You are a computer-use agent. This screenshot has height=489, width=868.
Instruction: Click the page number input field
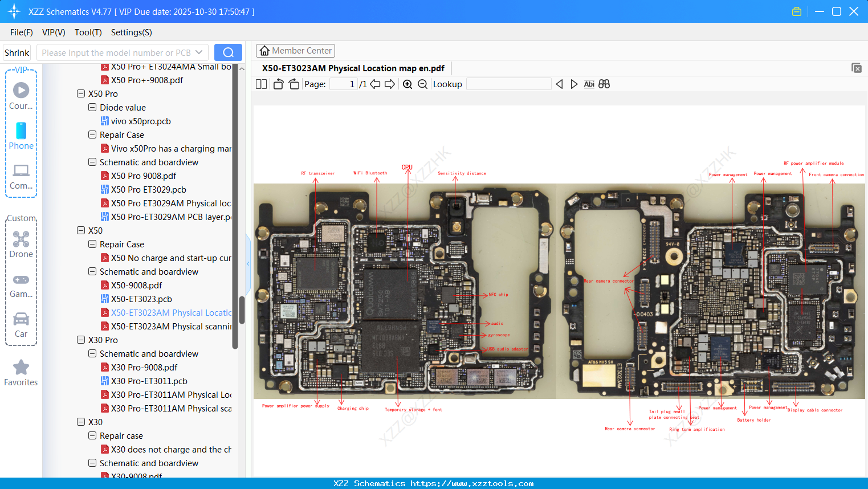[x=342, y=84]
